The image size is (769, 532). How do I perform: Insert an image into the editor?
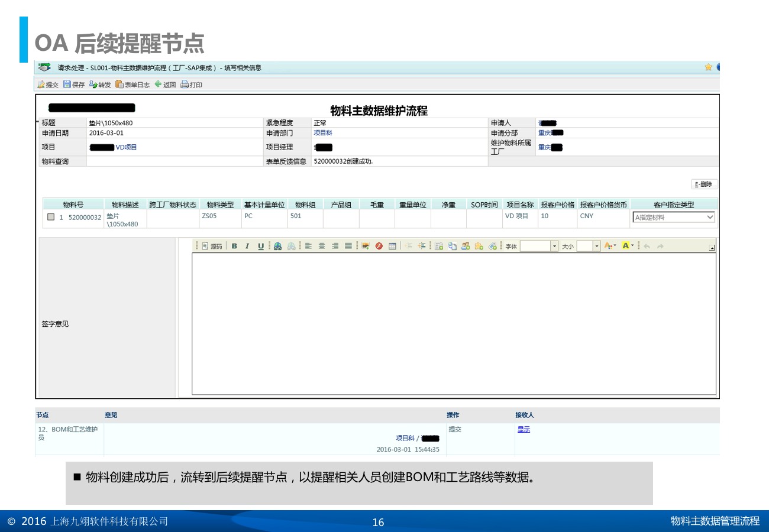point(366,246)
